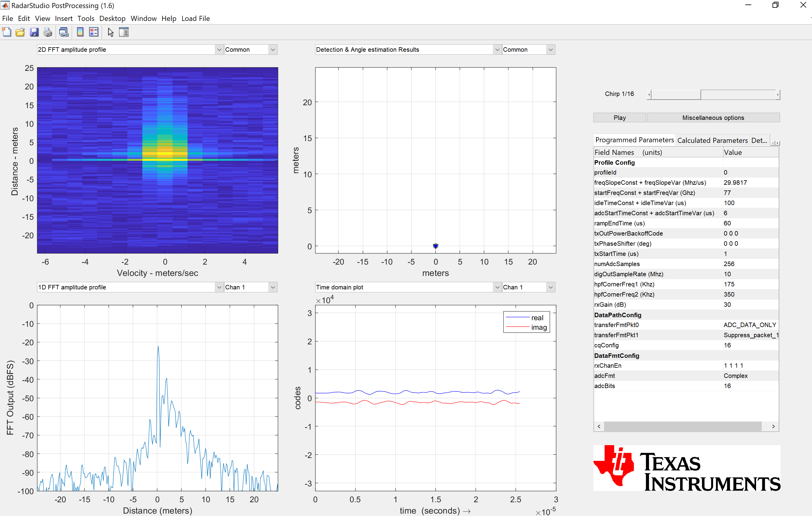
Task: Save the figure using the Save icon
Action: (x=34, y=32)
